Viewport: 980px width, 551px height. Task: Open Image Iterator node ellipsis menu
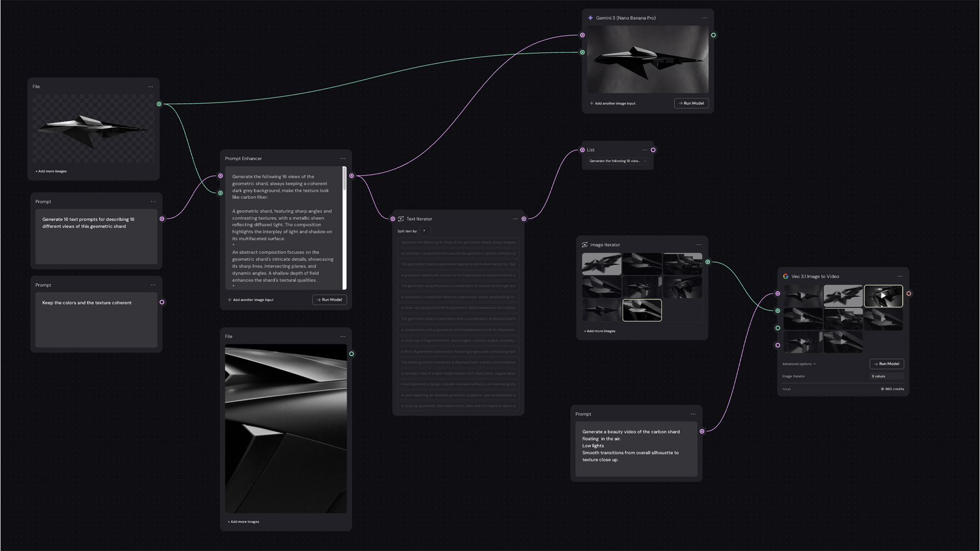(699, 245)
